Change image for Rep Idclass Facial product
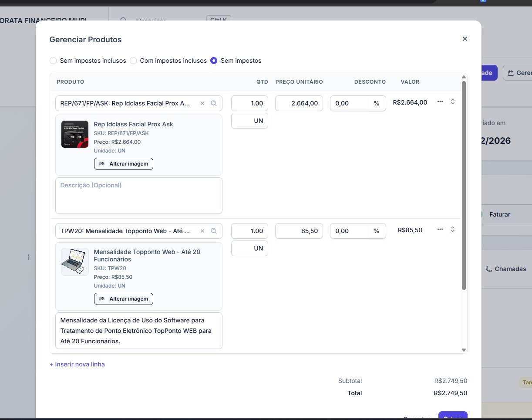532x420 pixels. pos(124,164)
